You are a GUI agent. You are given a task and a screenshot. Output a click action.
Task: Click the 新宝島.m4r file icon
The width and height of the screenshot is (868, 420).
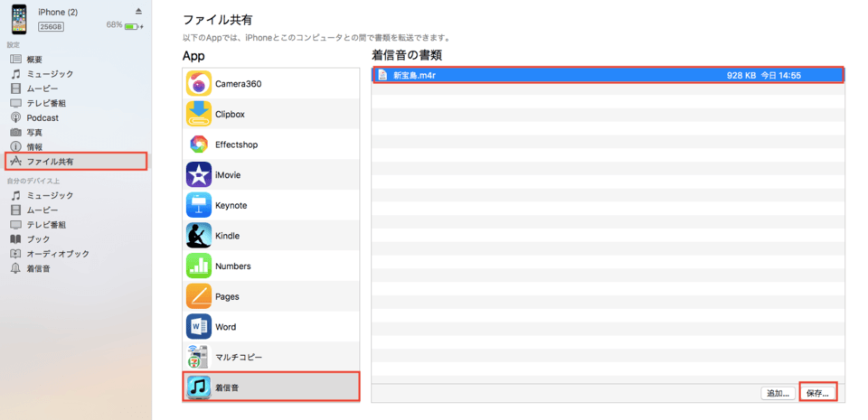click(x=382, y=75)
